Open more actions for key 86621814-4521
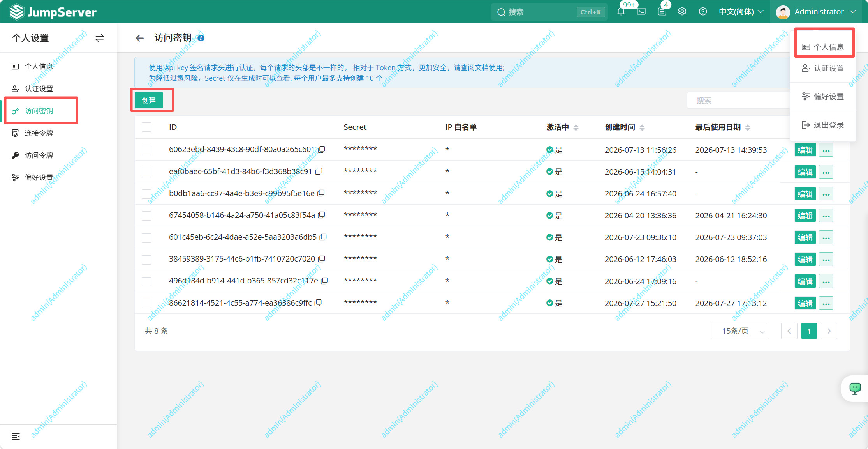 click(x=826, y=303)
